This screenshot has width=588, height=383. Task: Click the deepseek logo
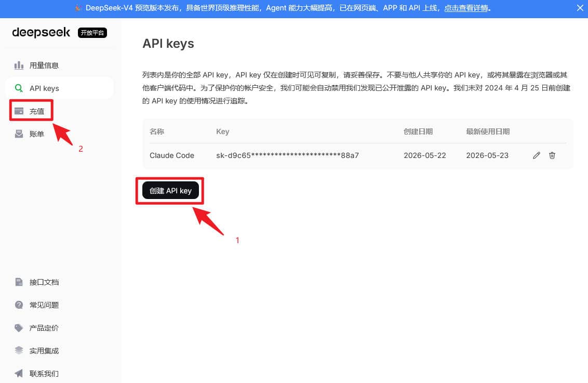click(x=41, y=33)
